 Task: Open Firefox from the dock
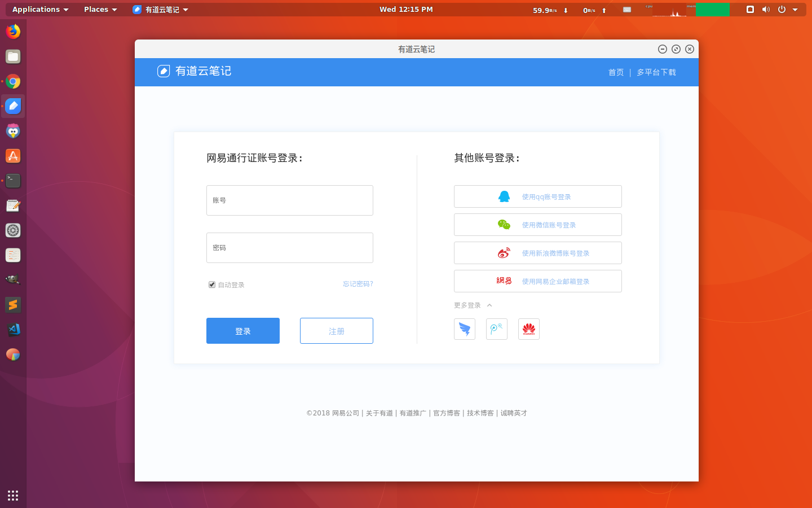click(x=13, y=32)
